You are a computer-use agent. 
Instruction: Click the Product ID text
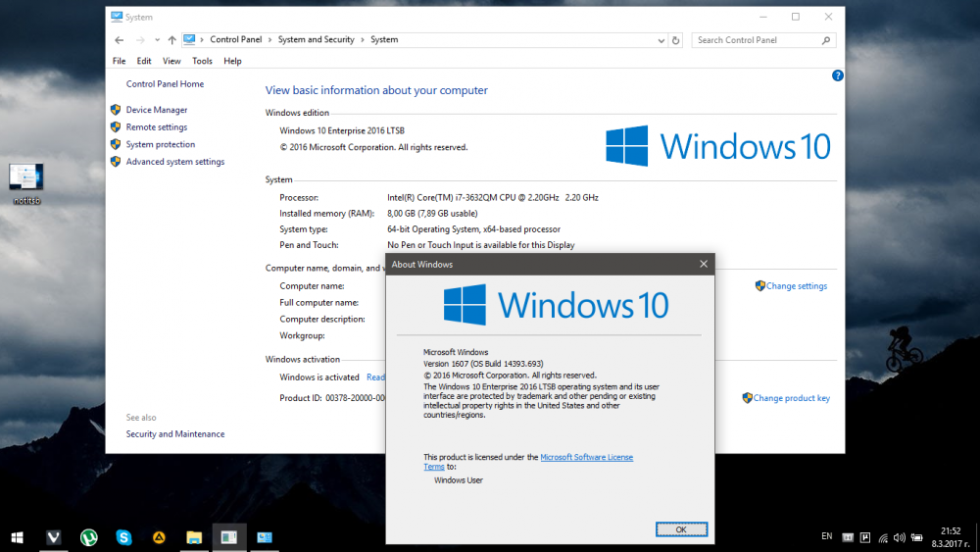click(x=332, y=398)
